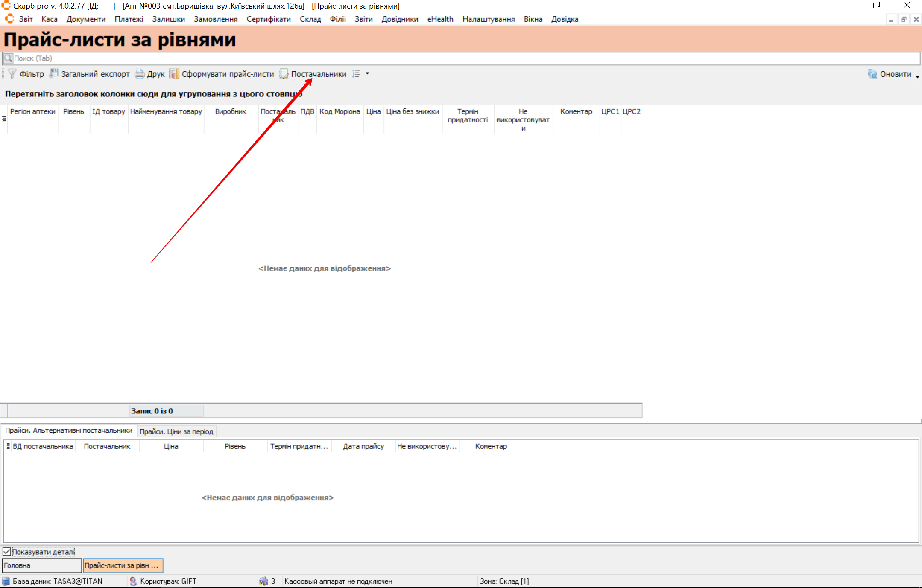This screenshot has width=922, height=588.
Task: Open the Довідники menu
Action: pyautogui.click(x=400, y=19)
